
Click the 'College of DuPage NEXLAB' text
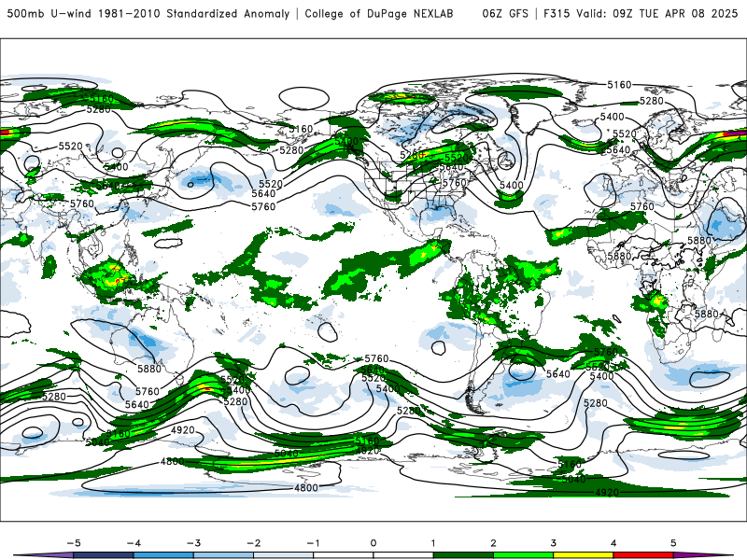(x=379, y=14)
